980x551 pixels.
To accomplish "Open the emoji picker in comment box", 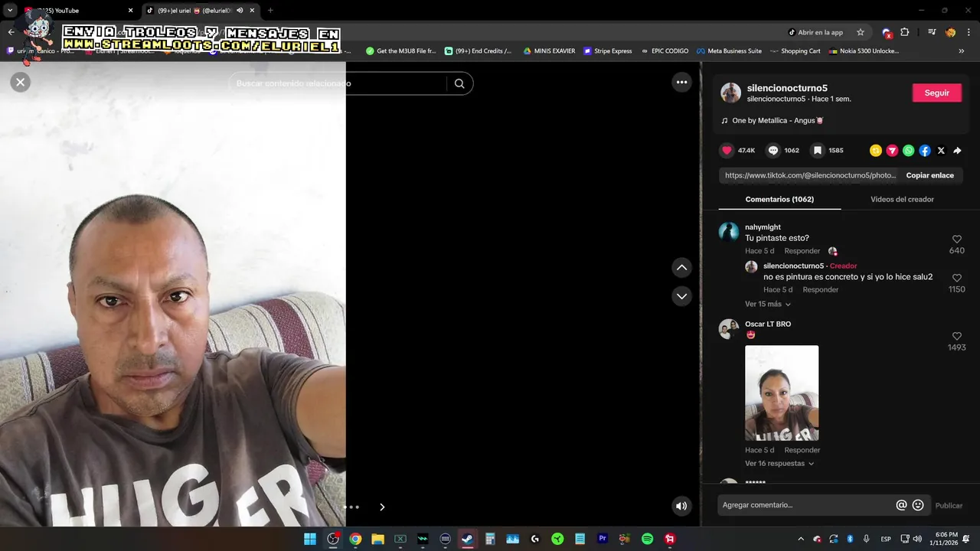I will click(918, 505).
